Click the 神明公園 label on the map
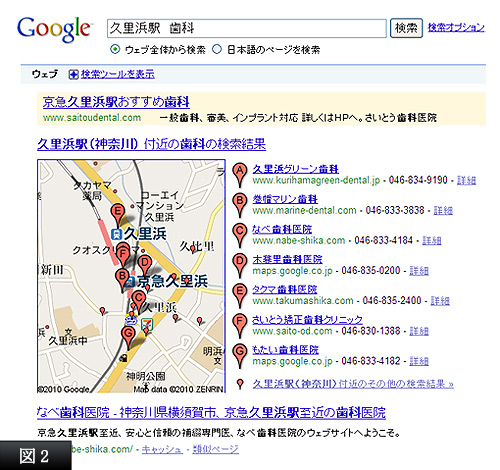Screen dimensions: 500x470 tap(146, 376)
